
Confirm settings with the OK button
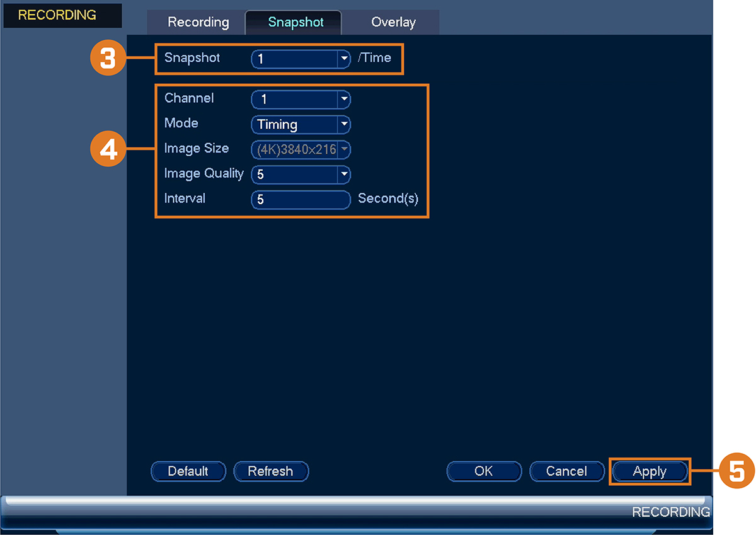click(x=484, y=471)
